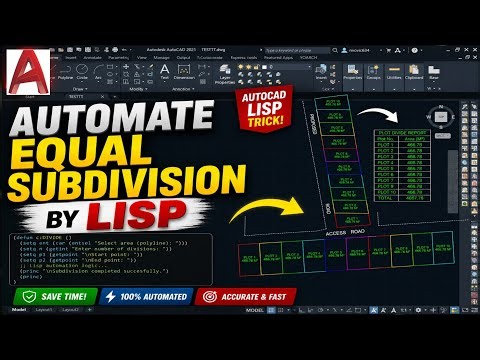Open the Help question mark icon
Image resolution: width=480 pixels, height=360 pixels.
click(414, 50)
